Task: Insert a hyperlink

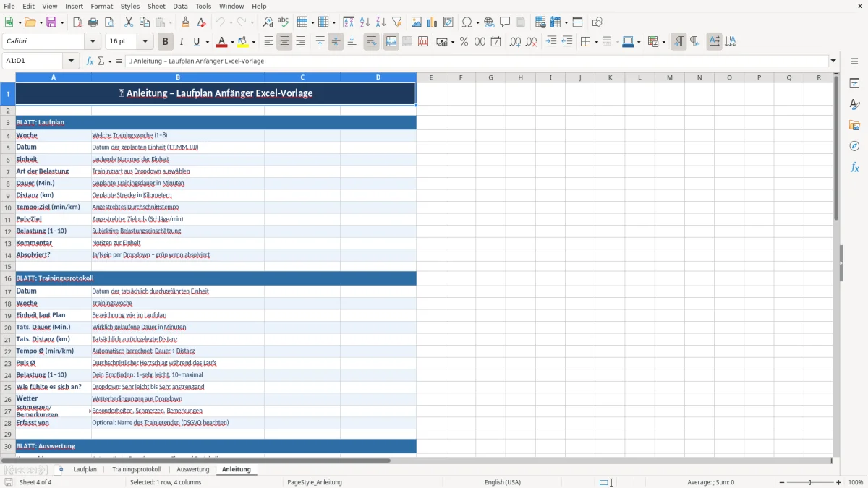Action: tap(490, 22)
